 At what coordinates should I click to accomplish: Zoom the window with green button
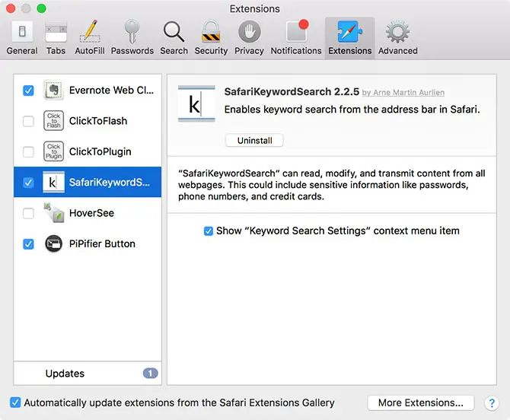coord(41,8)
